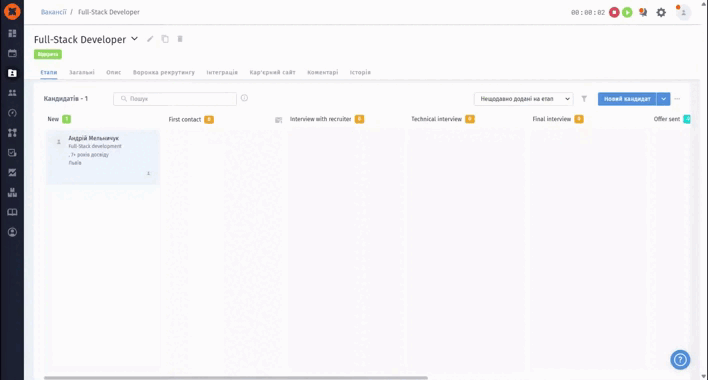Click the Interview with recruiter column header

[x=321, y=119]
